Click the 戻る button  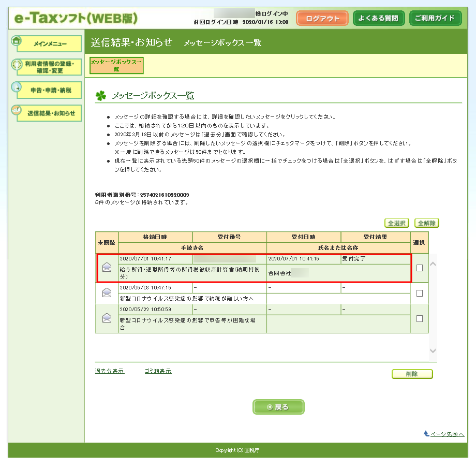click(278, 407)
